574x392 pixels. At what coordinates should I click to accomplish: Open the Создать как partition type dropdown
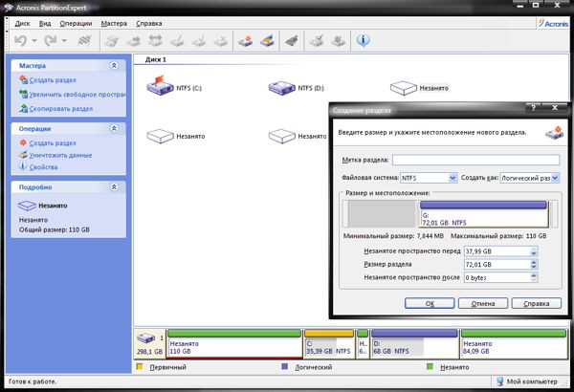point(555,178)
